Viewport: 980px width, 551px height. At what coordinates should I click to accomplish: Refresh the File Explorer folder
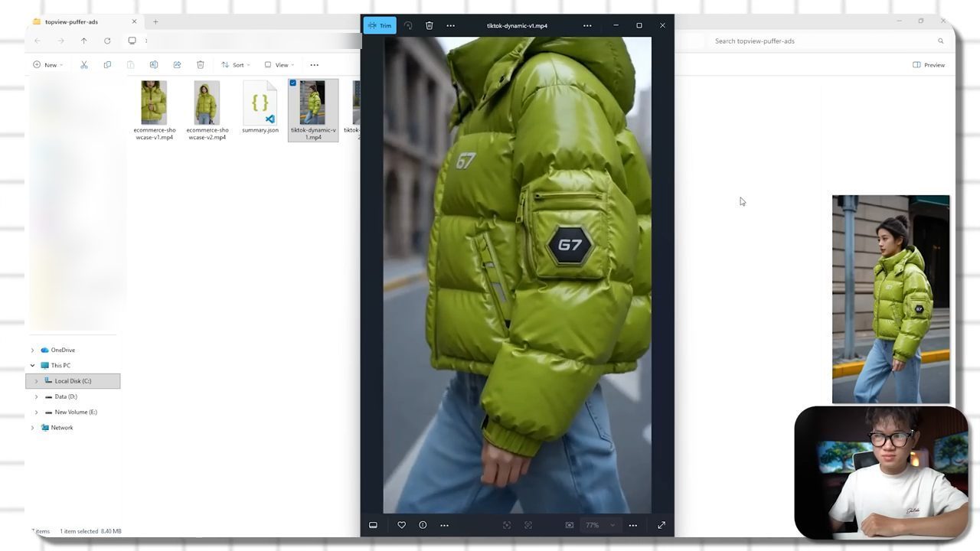[107, 41]
